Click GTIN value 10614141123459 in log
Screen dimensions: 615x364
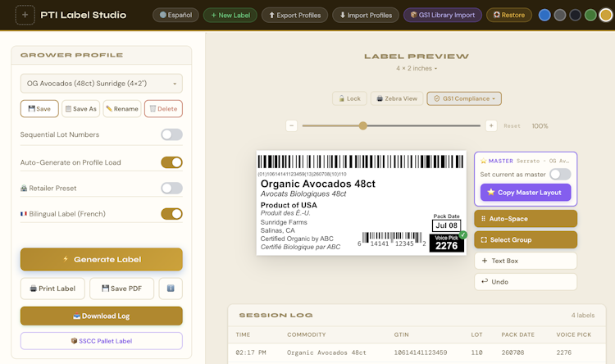tap(421, 353)
